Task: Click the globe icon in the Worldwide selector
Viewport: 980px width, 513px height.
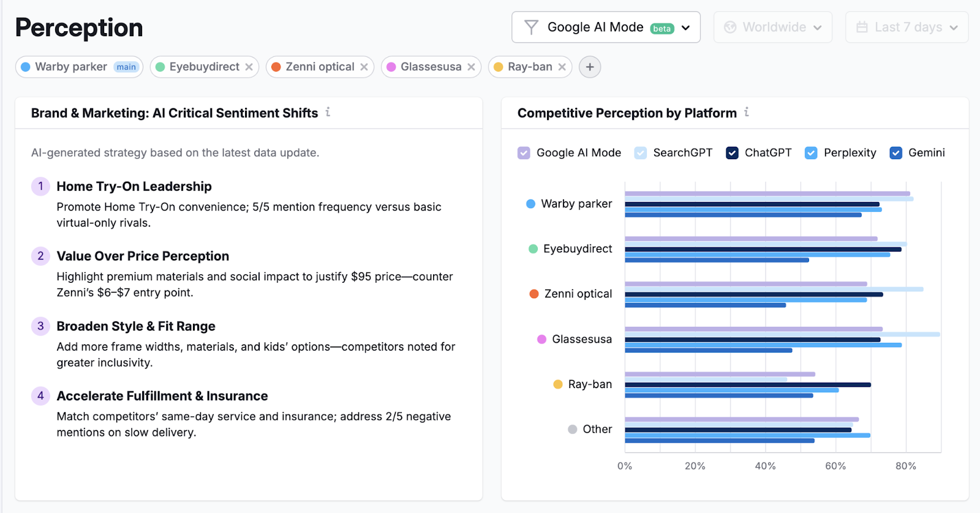Action: (729, 27)
